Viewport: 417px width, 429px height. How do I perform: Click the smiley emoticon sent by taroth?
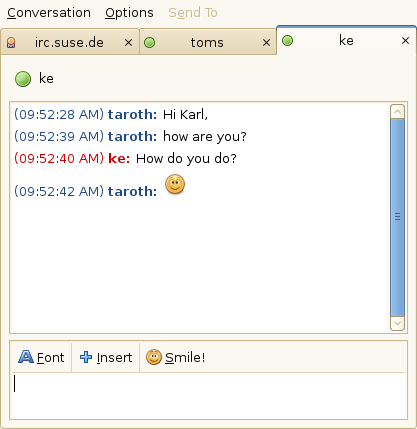[x=175, y=184]
